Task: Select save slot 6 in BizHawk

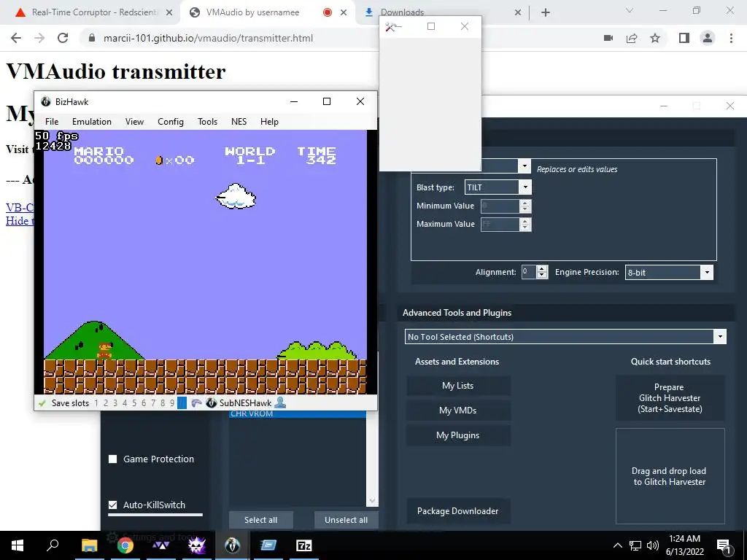Action: [x=144, y=403]
